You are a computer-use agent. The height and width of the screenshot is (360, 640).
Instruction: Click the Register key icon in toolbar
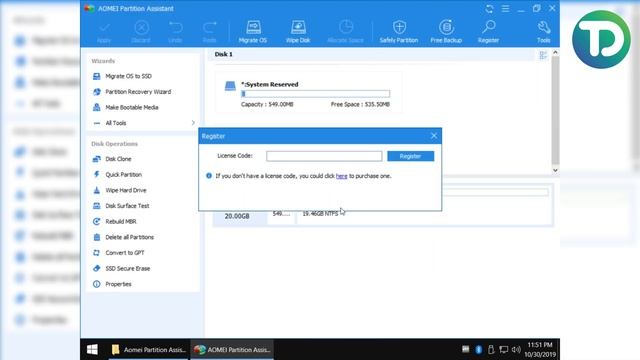pyautogui.click(x=488, y=32)
